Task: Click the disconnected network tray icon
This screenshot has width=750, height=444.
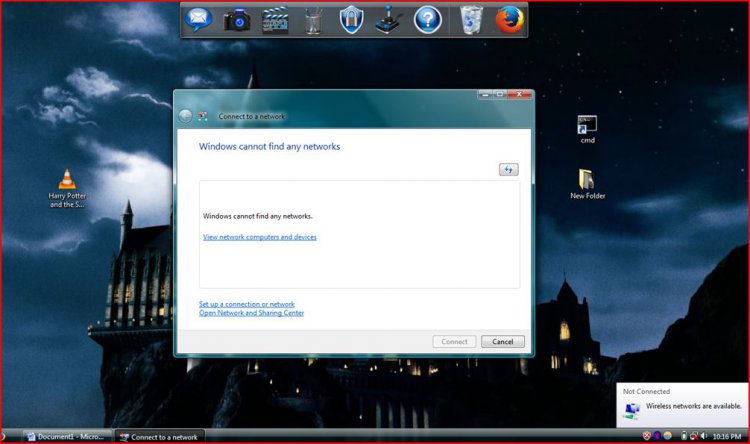Action: click(x=694, y=436)
